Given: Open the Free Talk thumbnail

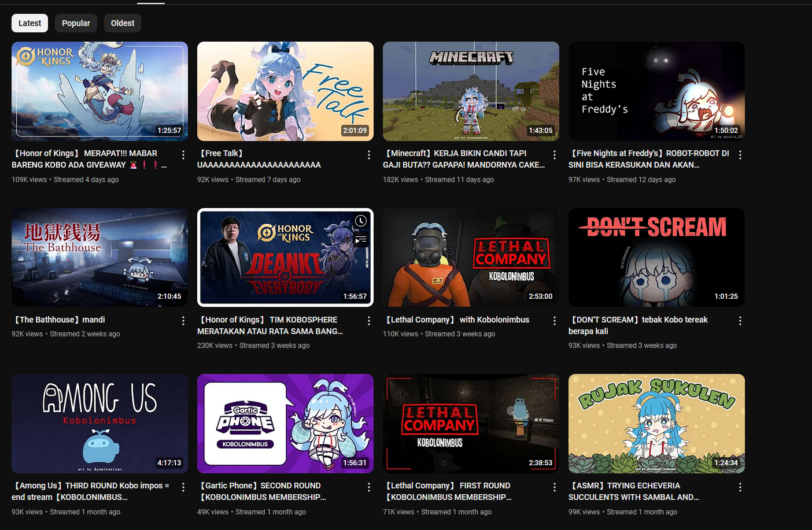Looking at the screenshot, I should tap(285, 91).
